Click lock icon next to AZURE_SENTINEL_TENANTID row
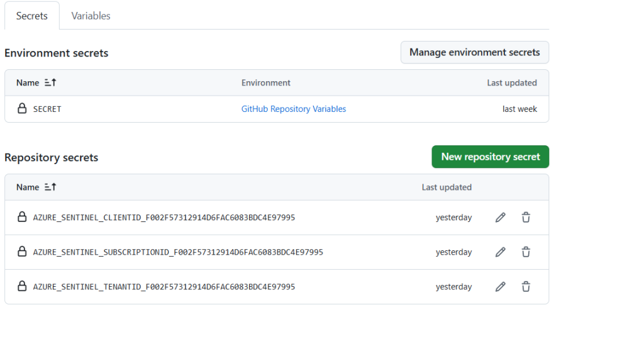The image size is (644, 356). coord(22,287)
